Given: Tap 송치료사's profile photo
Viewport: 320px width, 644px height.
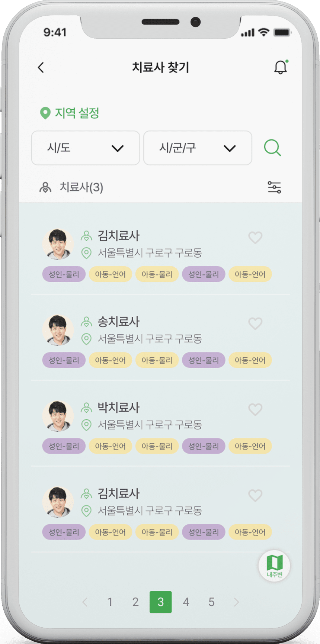Looking at the screenshot, I should click(x=58, y=330).
